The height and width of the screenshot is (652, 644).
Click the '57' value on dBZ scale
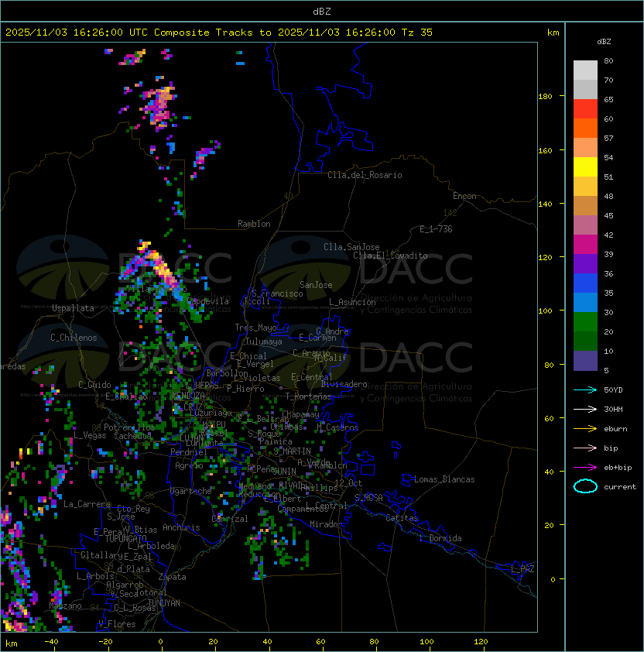point(608,138)
